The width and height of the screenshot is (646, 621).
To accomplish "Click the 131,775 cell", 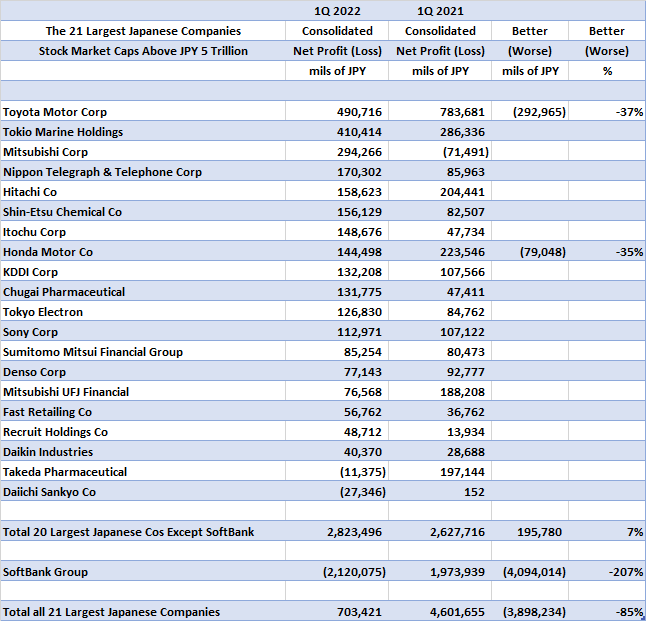I will click(x=359, y=292).
